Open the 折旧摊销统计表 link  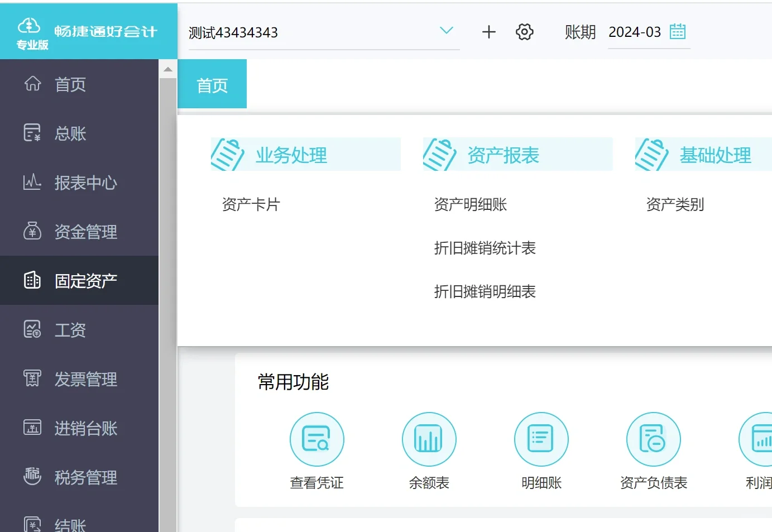(485, 248)
